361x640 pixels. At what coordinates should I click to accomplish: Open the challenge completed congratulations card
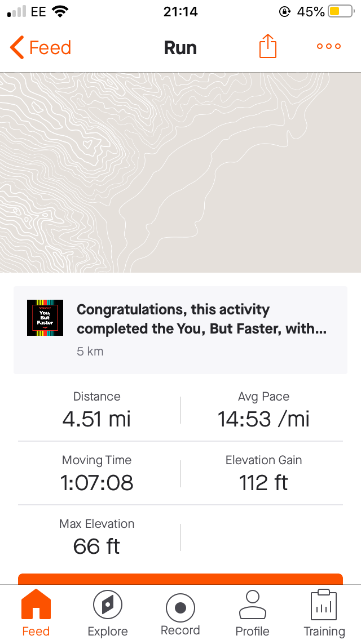coord(180,330)
